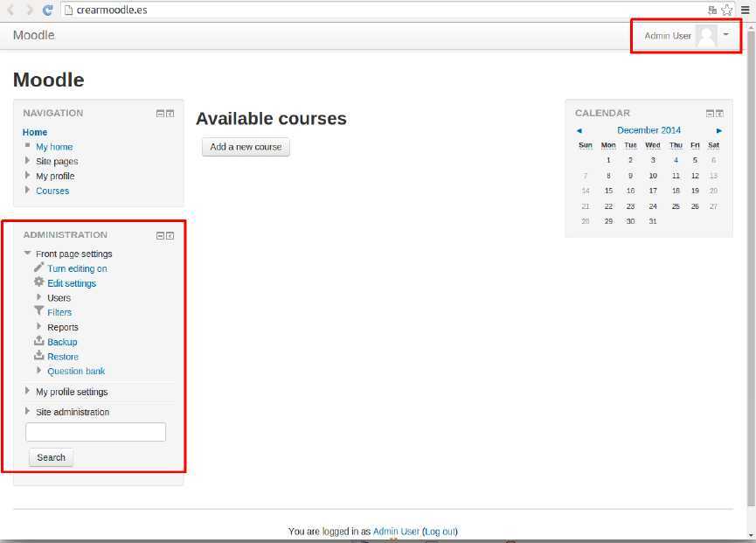The height and width of the screenshot is (543, 756).
Task: Expand Users under Front page settings
Action: [x=39, y=297]
